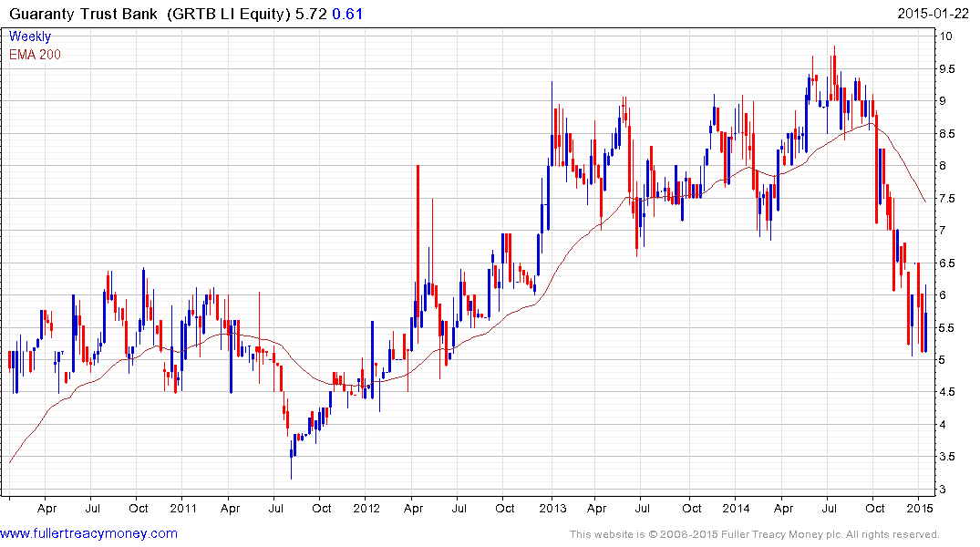Image resolution: width=980 pixels, height=547 pixels.
Task: Click the y-axis value 3.5
Action: (x=947, y=457)
